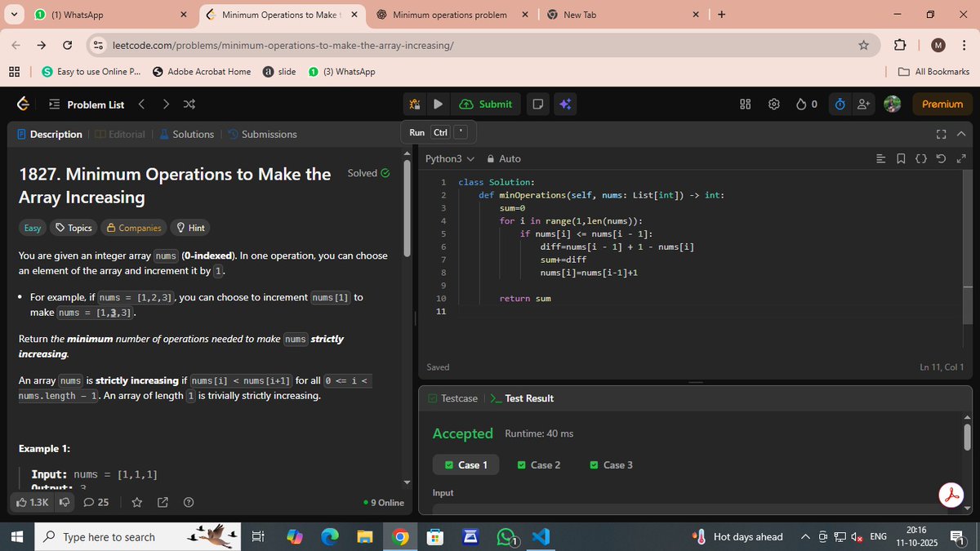
Task: Open VS Code from taskbar
Action: click(x=541, y=536)
